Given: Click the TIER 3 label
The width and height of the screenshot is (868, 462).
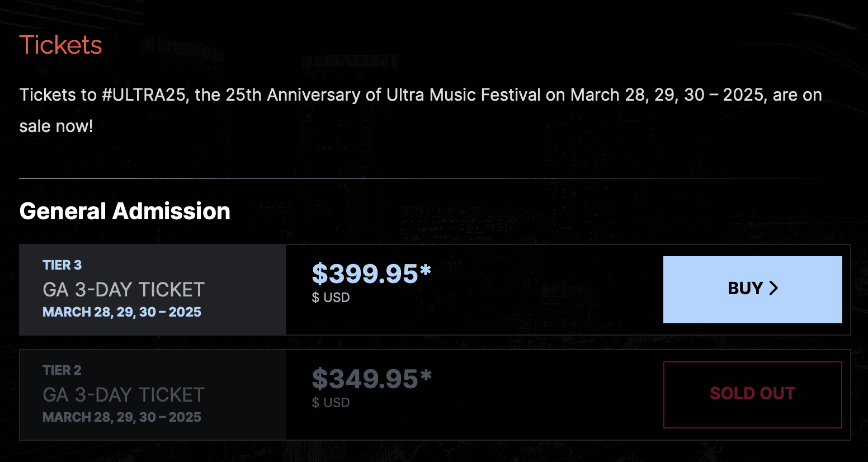Looking at the screenshot, I should click(62, 265).
